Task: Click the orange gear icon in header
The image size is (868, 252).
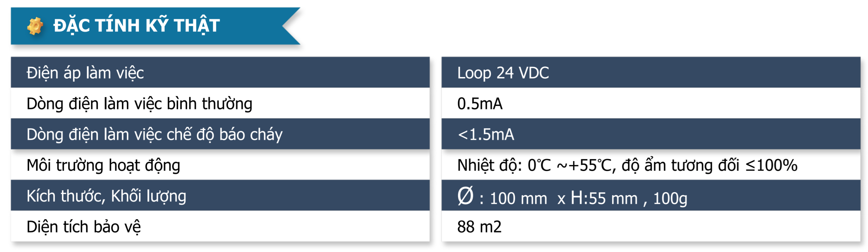Action: [x=35, y=26]
